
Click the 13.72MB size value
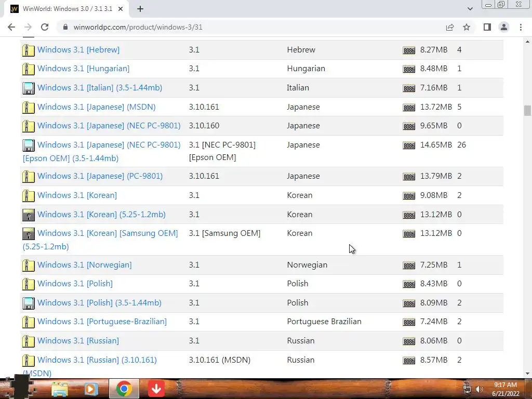coord(436,107)
